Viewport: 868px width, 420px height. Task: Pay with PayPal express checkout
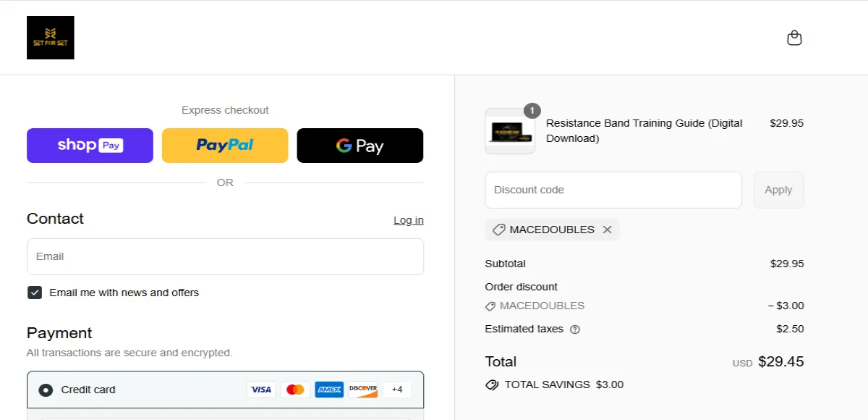coord(225,146)
